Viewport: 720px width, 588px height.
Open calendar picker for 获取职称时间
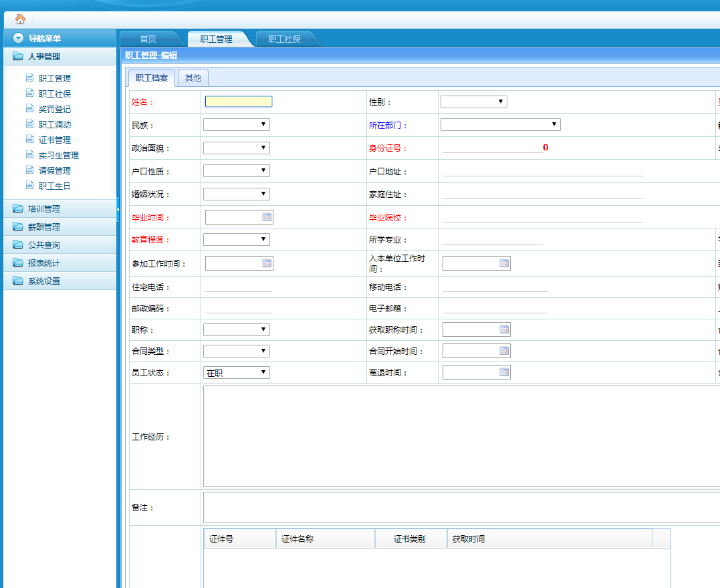[x=504, y=329]
